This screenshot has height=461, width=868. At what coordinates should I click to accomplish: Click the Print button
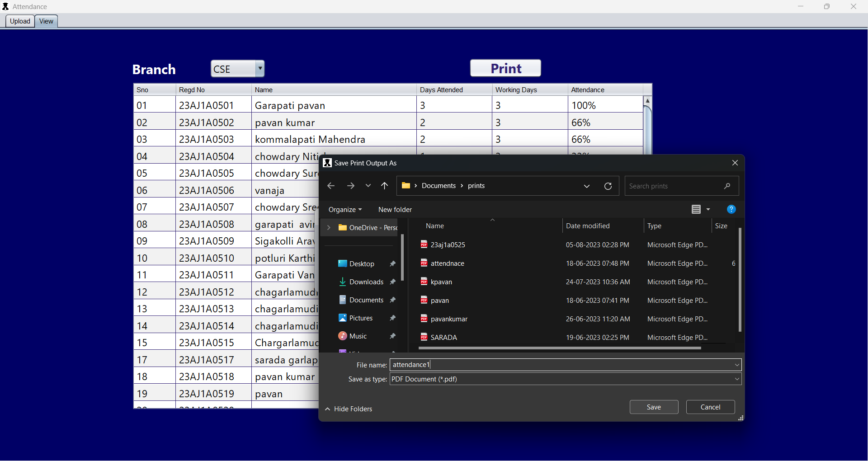pos(505,68)
